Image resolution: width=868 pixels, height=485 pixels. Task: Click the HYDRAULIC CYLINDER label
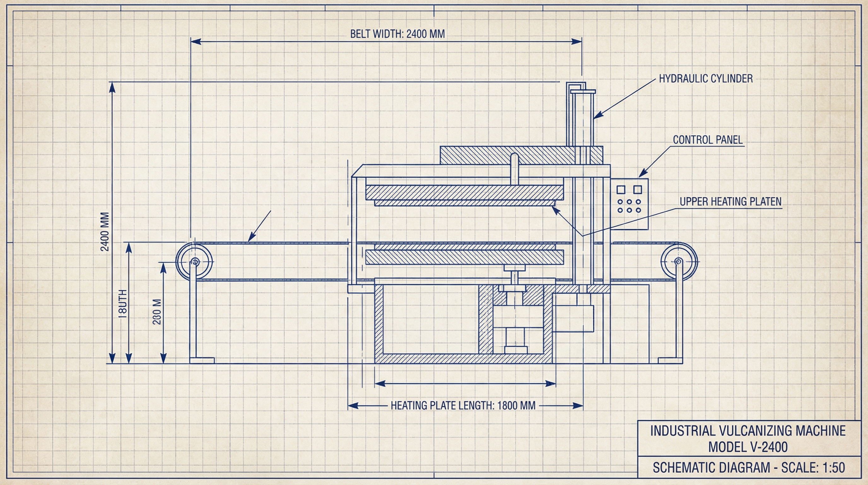point(706,79)
